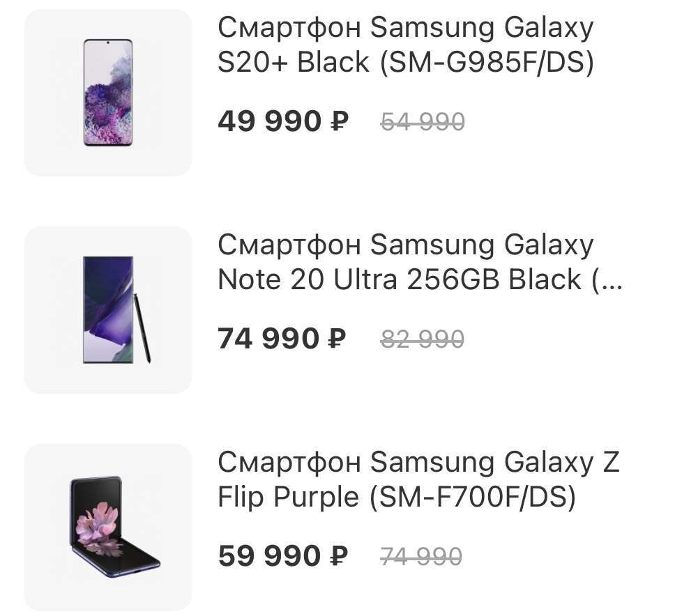
Task: Click the 59 990 ₽ current price
Action: (268, 557)
